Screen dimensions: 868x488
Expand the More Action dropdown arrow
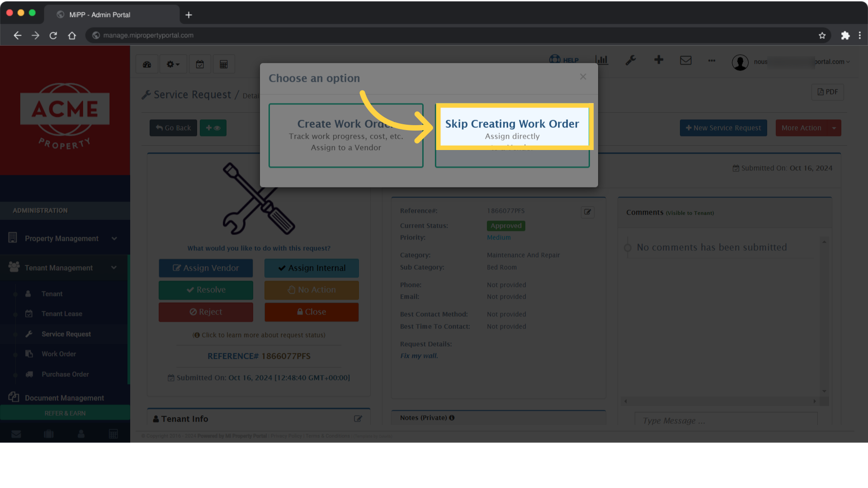(x=834, y=128)
